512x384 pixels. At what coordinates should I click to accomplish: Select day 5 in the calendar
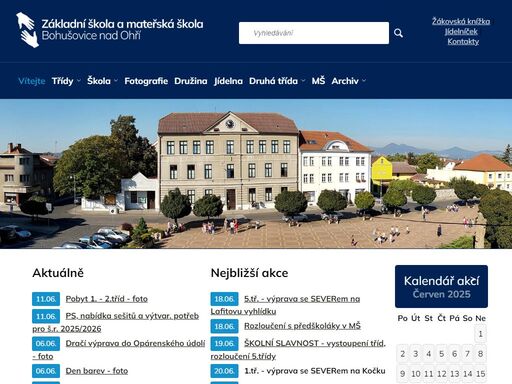tap(442, 354)
